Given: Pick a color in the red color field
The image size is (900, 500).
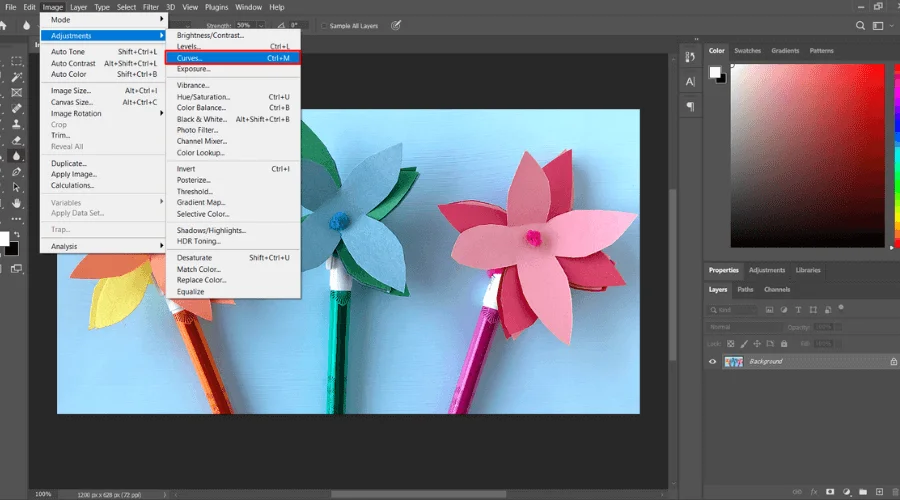Looking at the screenshot, I should tap(808, 156).
